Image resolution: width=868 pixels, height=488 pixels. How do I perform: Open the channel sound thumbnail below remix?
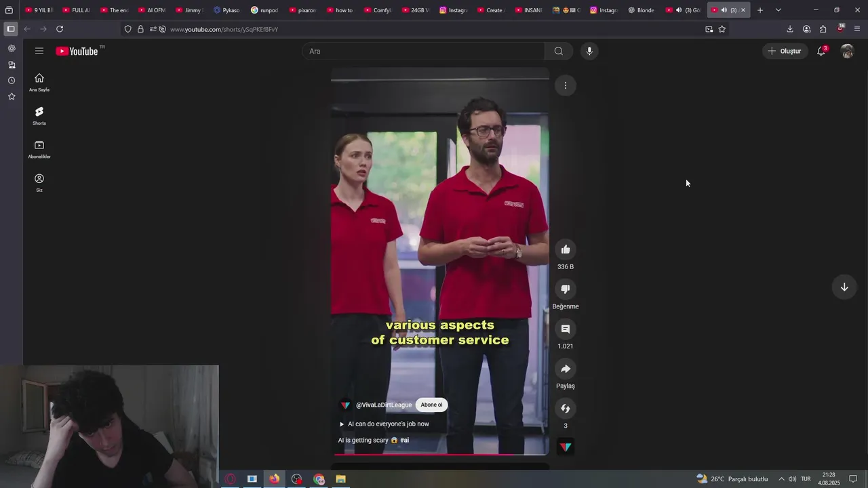point(566,447)
